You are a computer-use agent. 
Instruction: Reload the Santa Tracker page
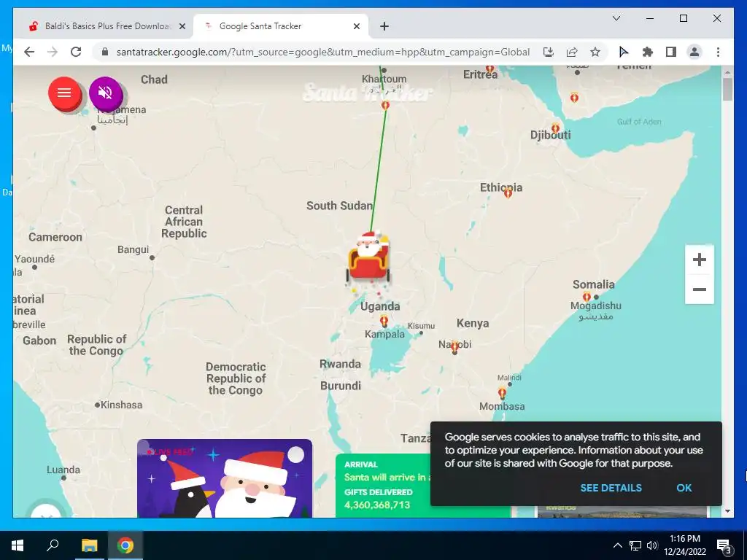pyautogui.click(x=76, y=52)
